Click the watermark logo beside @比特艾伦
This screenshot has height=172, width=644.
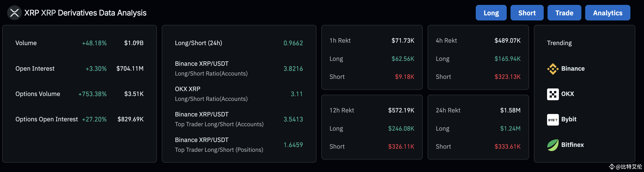click(611, 166)
